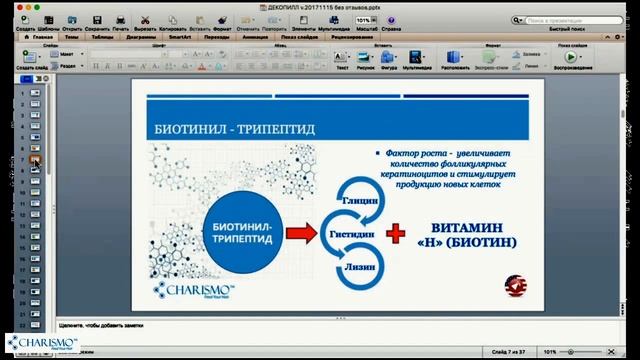Select slide 17 thumbnail

coord(36,270)
